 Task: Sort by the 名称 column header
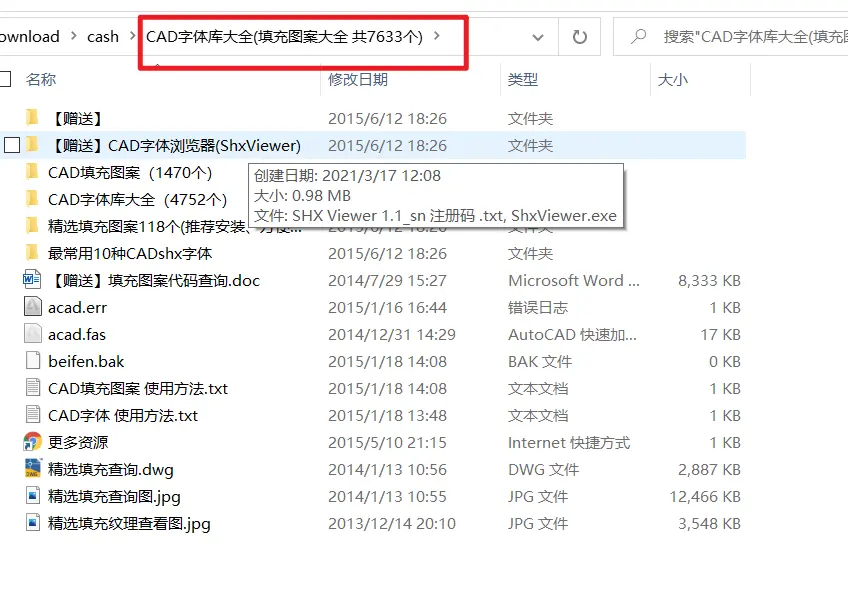point(41,79)
